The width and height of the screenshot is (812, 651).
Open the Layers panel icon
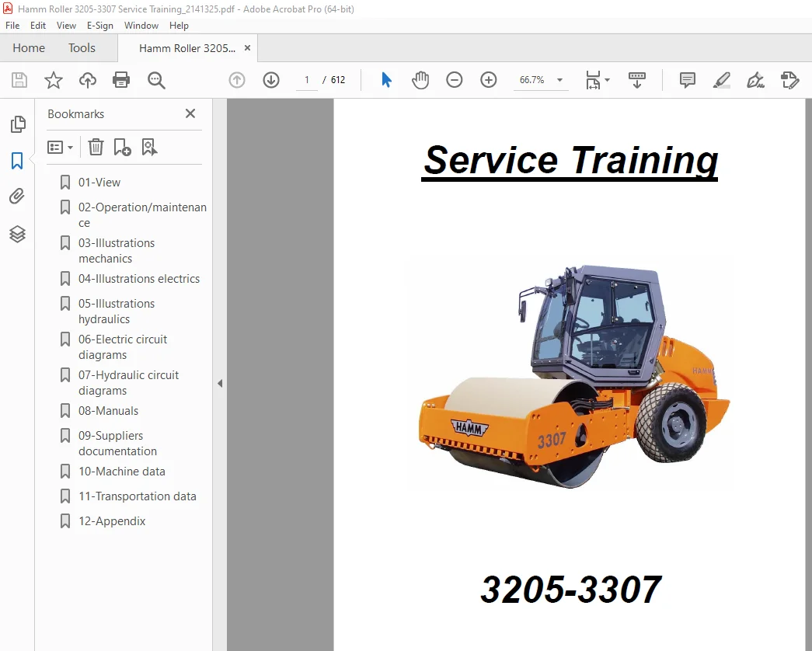(x=17, y=234)
